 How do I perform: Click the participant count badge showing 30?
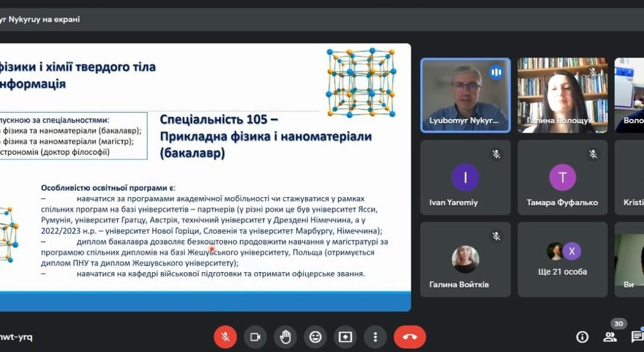618,324
